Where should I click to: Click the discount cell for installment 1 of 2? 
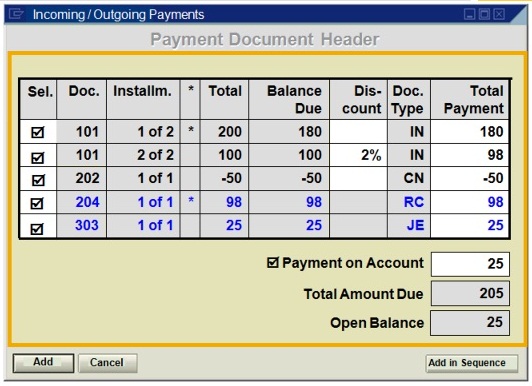tap(358, 132)
